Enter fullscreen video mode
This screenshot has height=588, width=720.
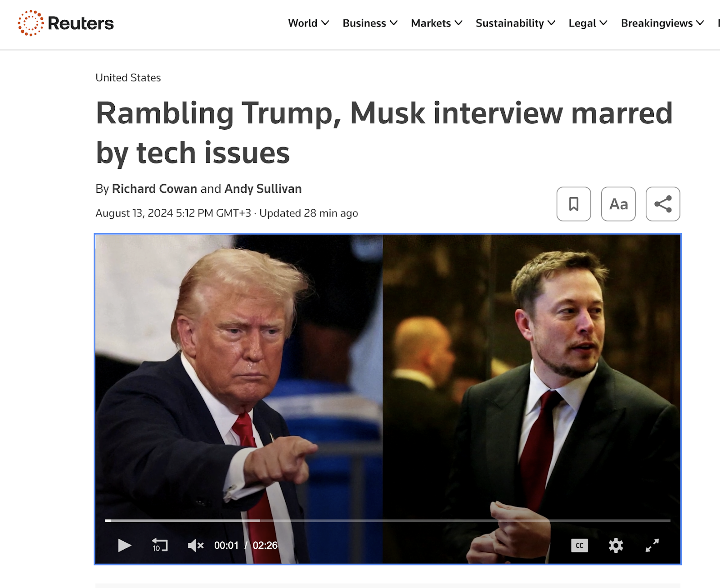(x=652, y=545)
